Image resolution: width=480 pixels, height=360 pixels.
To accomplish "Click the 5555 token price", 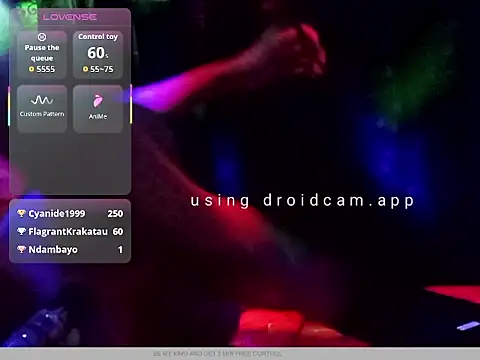I will (46, 69).
